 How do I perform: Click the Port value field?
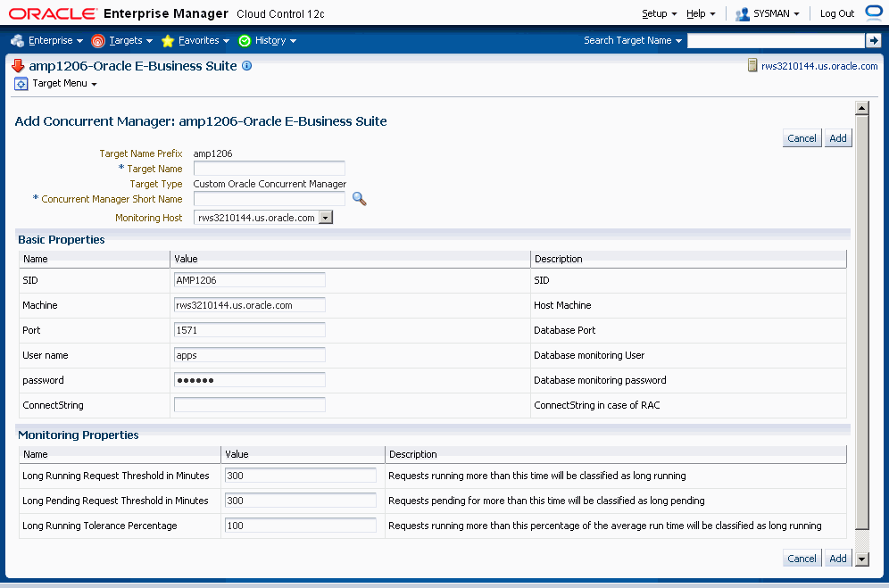coord(249,330)
